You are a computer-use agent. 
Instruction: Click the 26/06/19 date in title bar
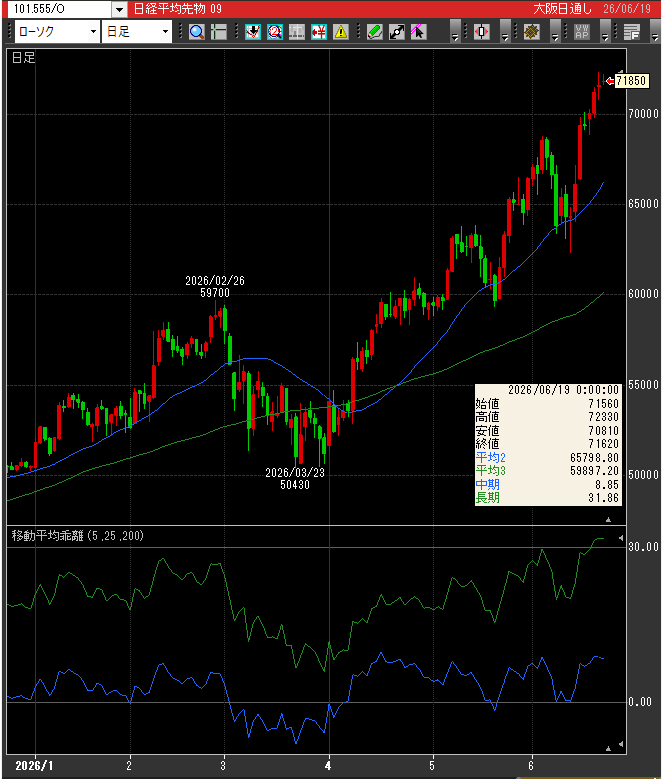click(627, 9)
